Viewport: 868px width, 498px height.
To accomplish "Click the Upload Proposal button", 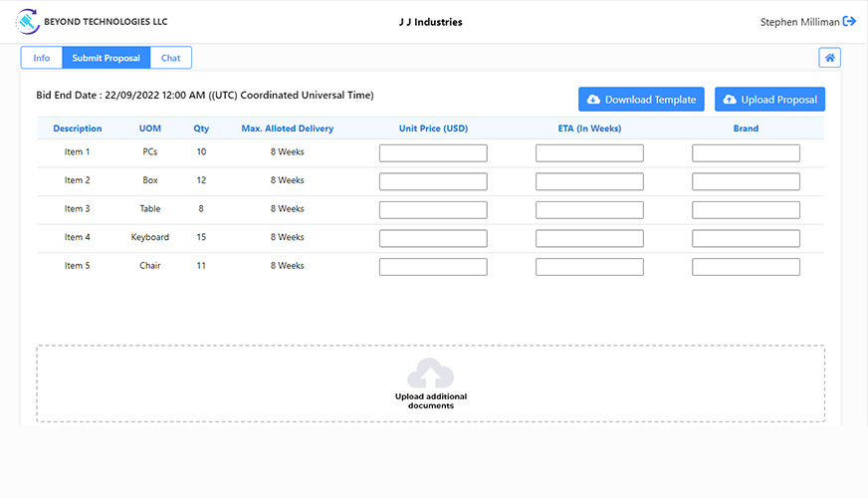I will pyautogui.click(x=769, y=100).
